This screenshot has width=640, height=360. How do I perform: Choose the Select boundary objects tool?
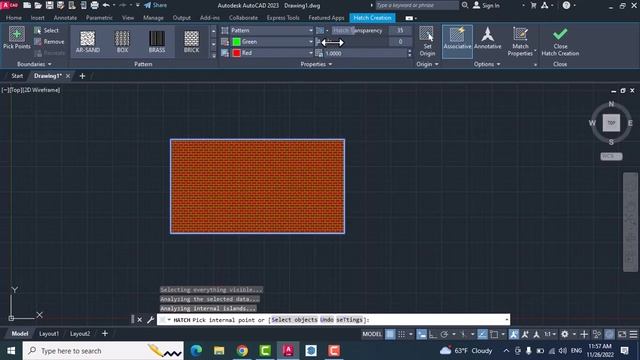(x=47, y=31)
